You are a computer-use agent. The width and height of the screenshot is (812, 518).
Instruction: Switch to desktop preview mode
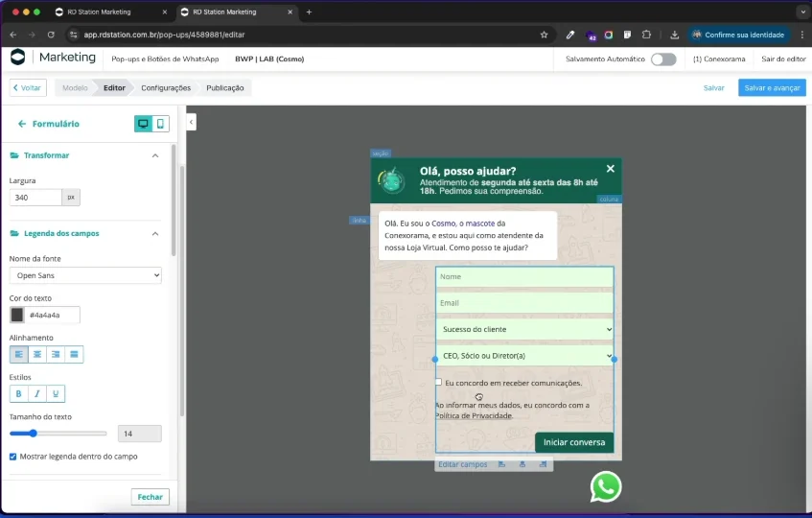pos(144,124)
